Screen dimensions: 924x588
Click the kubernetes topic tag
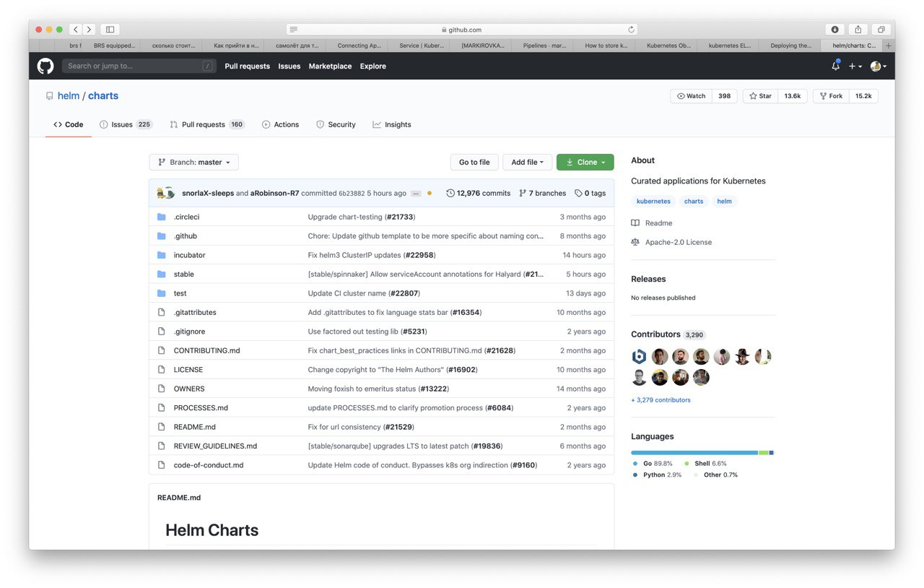point(653,202)
